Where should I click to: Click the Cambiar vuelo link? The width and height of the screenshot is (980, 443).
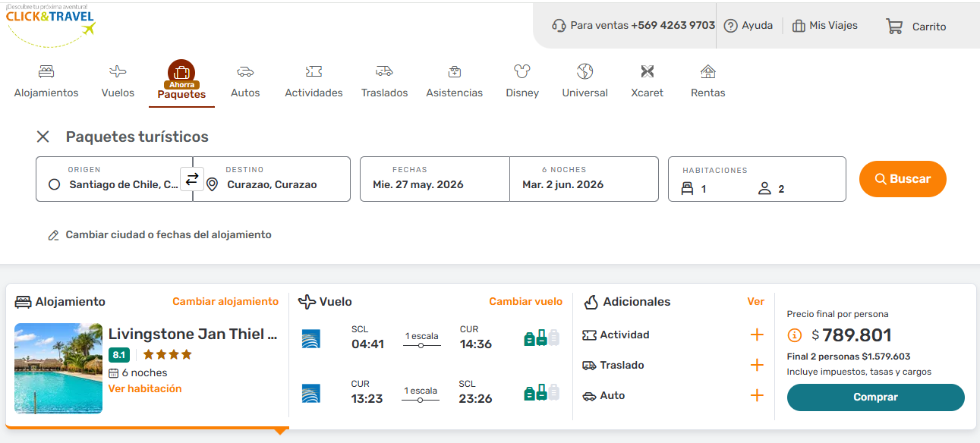tap(525, 301)
